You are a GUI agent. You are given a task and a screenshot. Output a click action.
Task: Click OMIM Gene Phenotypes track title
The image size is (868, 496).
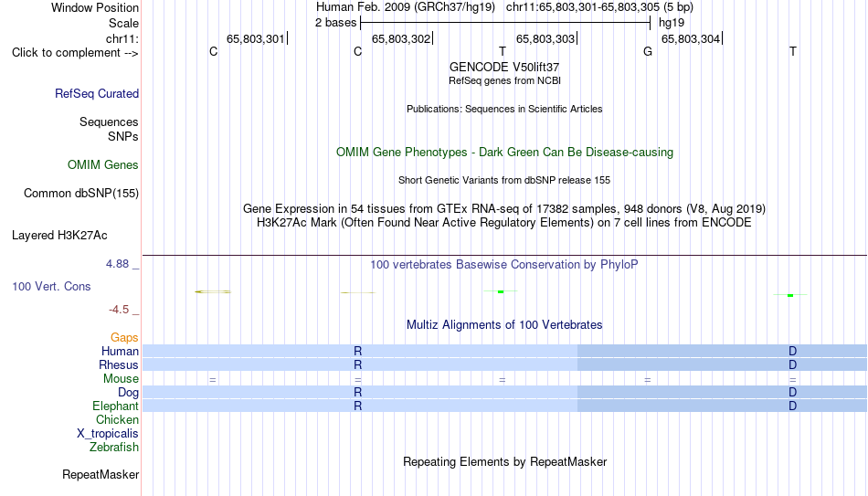[x=505, y=153]
